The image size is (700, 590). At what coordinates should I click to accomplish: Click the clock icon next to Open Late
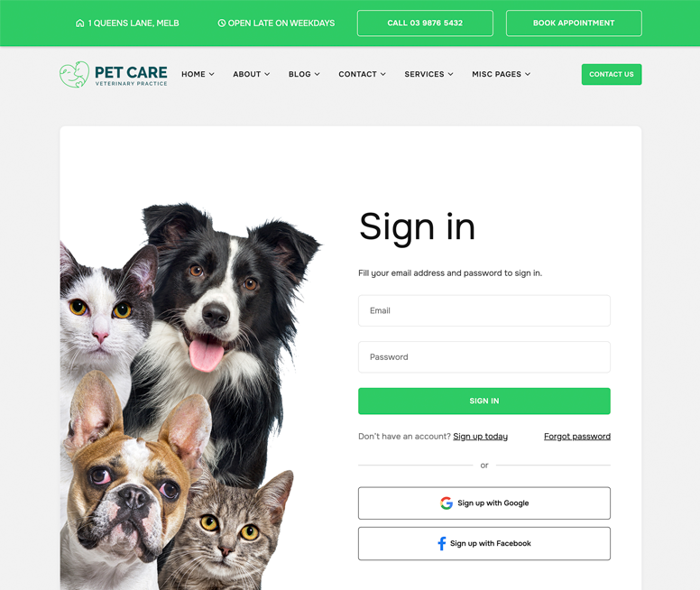click(x=221, y=23)
